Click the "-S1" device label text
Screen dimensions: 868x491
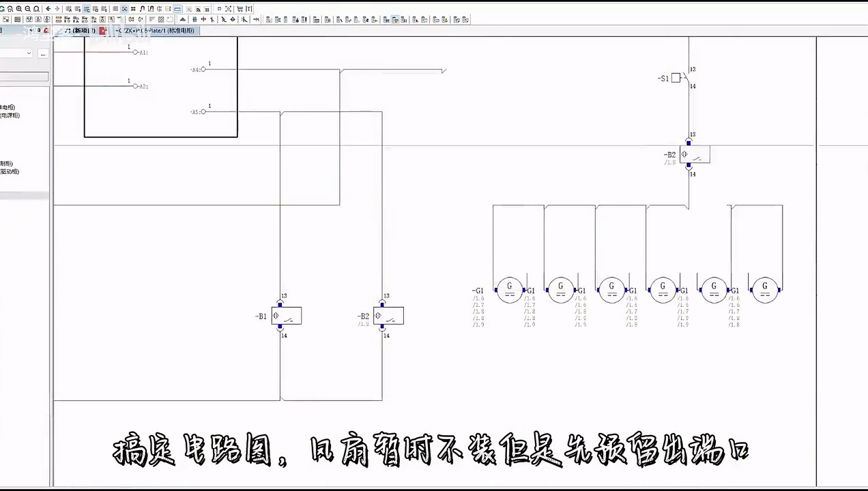(x=663, y=78)
